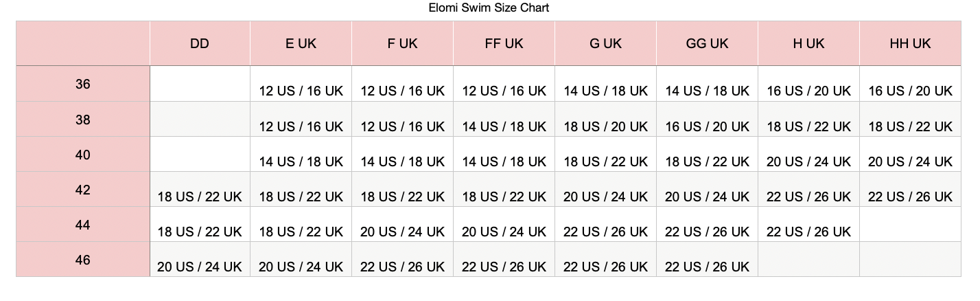Select the band size 46 row label
The image size is (980, 301).
pyautogui.click(x=82, y=260)
